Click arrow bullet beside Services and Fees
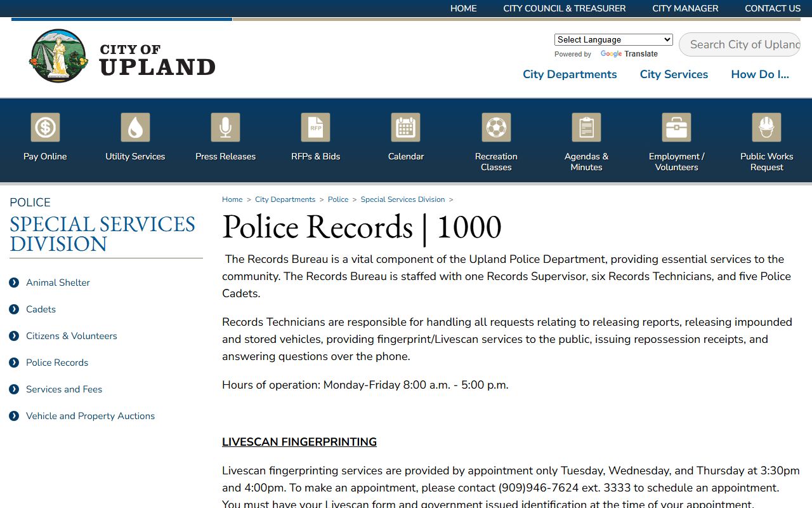Screen dimensions: 812x508 14,389
